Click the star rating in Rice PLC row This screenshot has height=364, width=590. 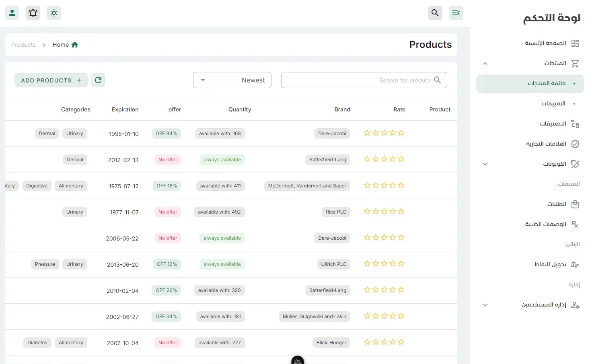pyautogui.click(x=384, y=212)
